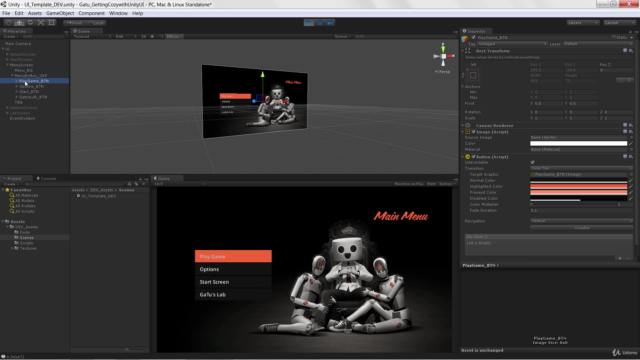
Task: Open the Tag dropdown
Action: (512, 44)
